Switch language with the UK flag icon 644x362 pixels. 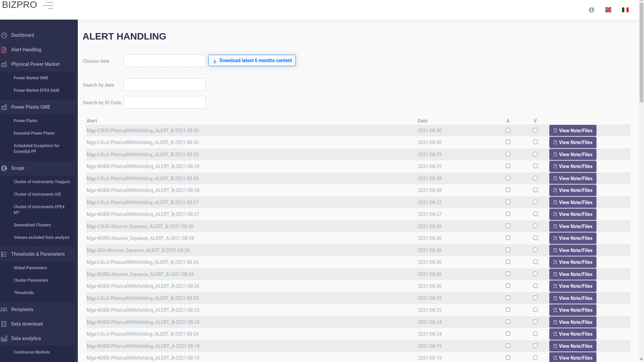608,10
